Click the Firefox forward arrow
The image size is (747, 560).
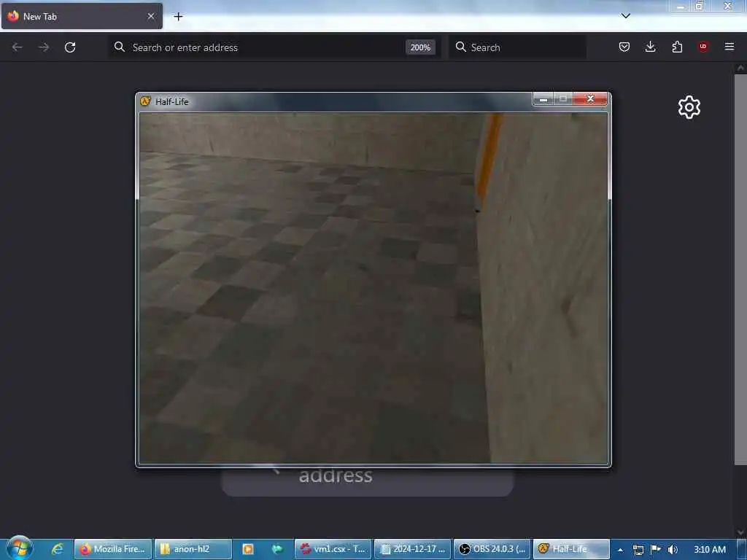(44, 47)
